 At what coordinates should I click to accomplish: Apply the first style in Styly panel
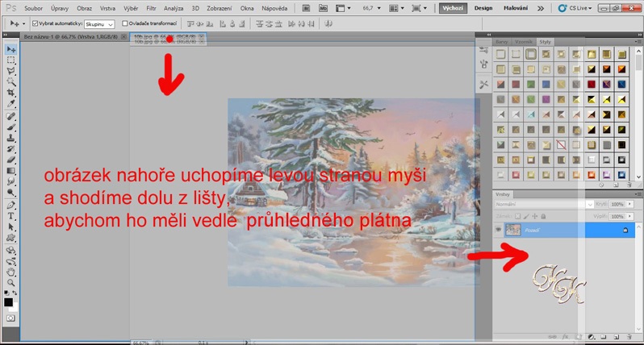pos(500,54)
